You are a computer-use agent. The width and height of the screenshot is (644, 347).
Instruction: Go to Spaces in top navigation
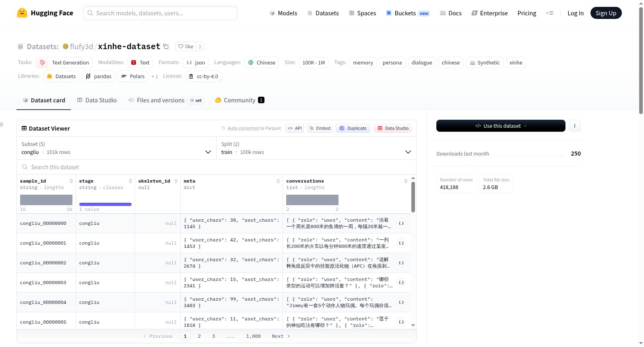[363, 13]
